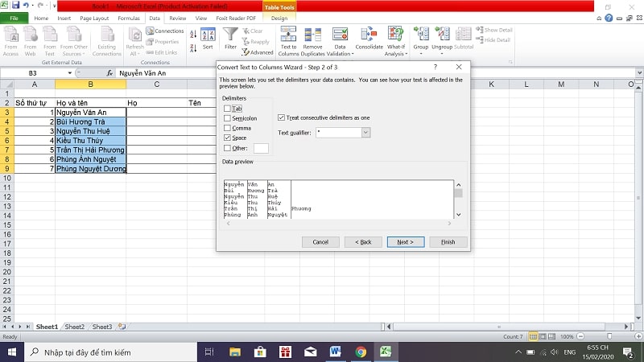Open Word from the taskbar
Viewport: 644px width, 362px height.
[x=336, y=352]
